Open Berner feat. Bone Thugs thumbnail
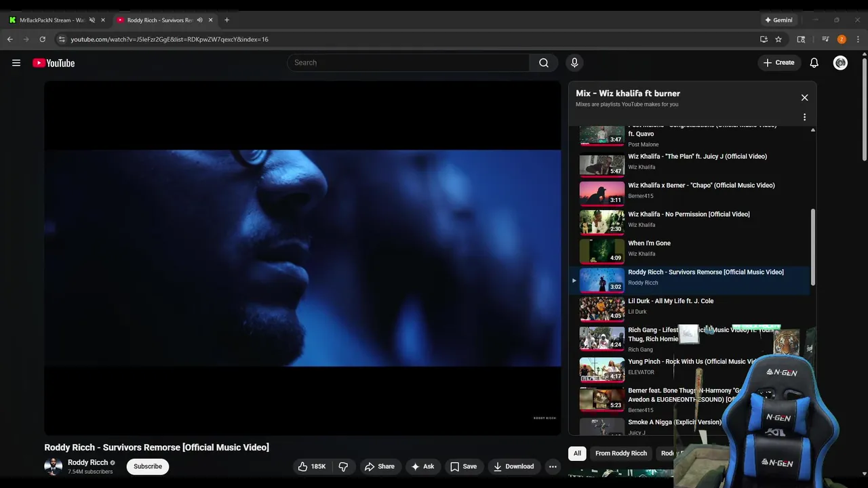The width and height of the screenshot is (868, 488). point(601,399)
